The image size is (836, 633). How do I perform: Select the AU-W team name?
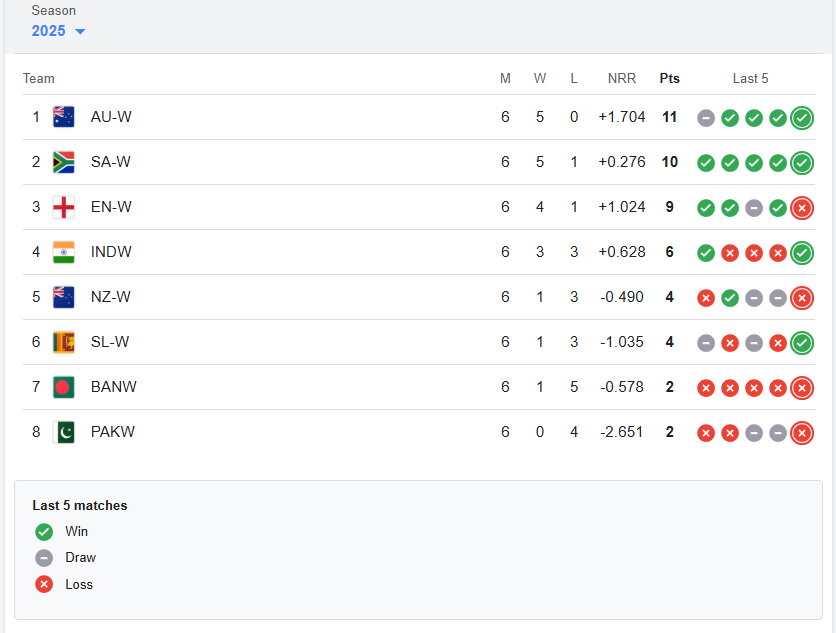point(111,117)
